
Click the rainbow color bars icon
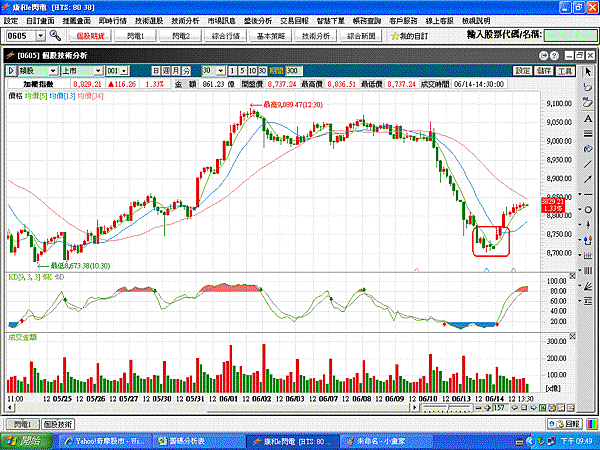[593, 424]
